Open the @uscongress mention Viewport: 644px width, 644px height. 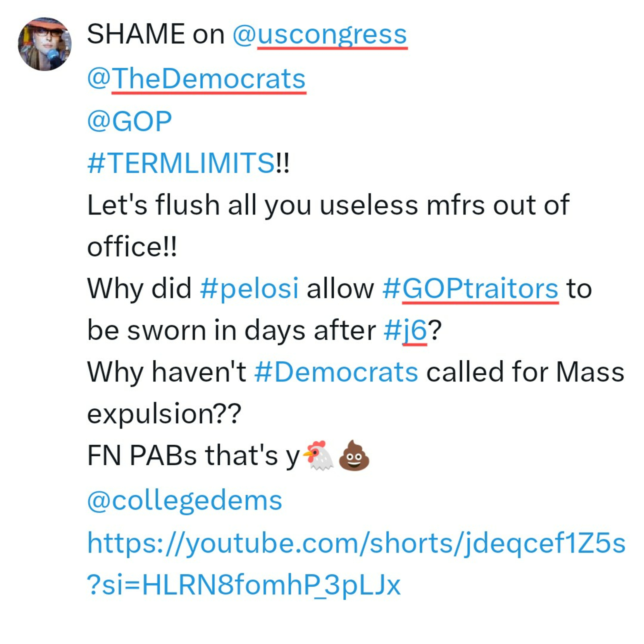coord(319,35)
